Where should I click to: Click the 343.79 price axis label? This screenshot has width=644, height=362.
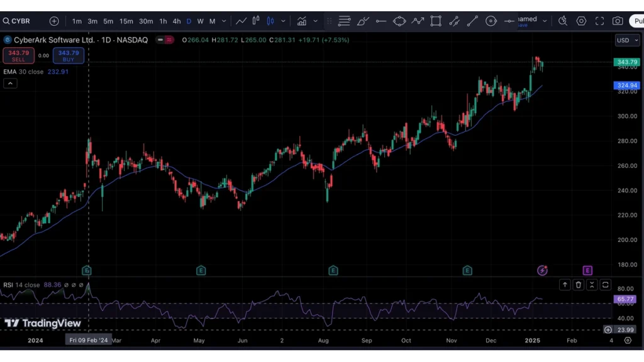click(x=627, y=62)
